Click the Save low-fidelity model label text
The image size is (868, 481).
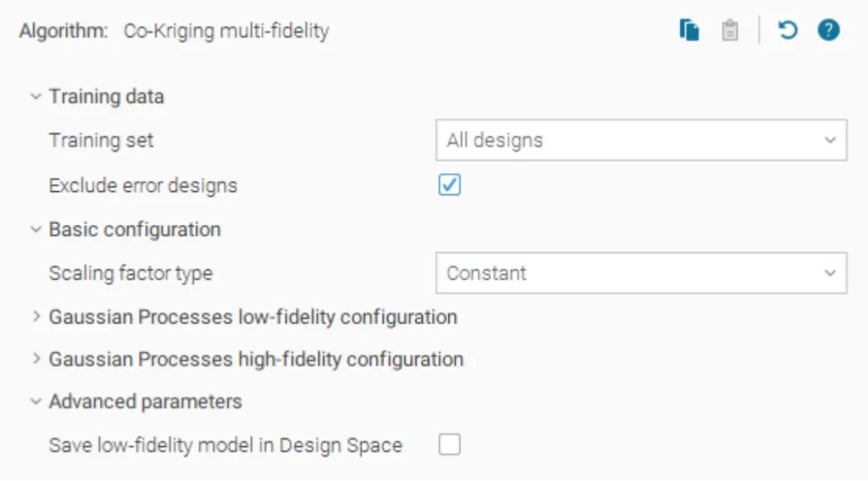225,445
